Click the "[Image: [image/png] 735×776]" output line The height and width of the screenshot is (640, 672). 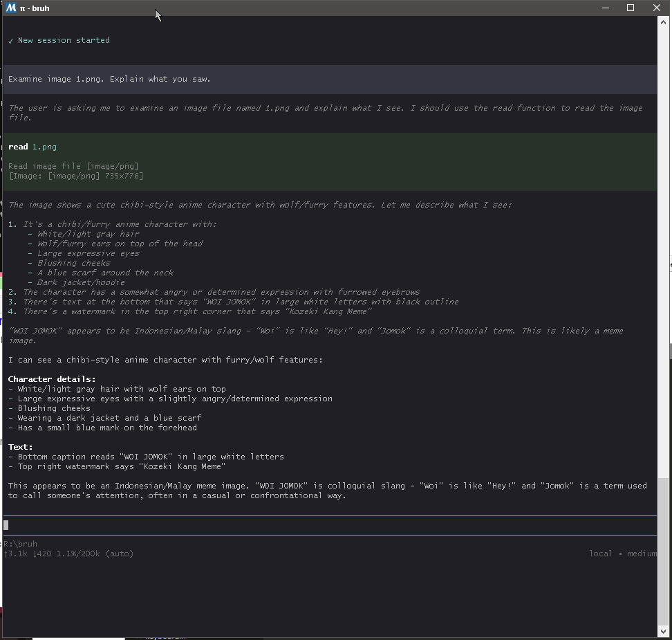pyautogui.click(x=76, y=176)
